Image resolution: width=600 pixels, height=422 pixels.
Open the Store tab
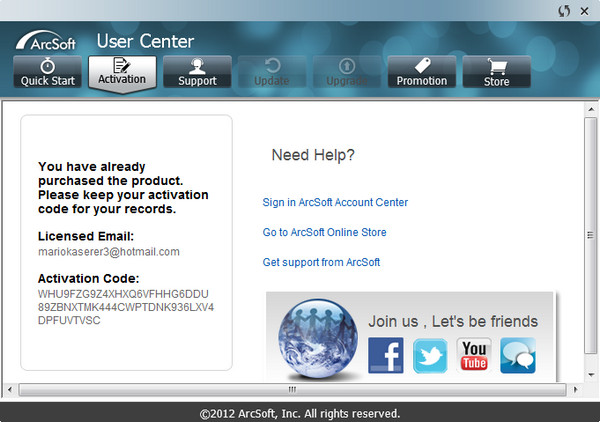(496, 72)
